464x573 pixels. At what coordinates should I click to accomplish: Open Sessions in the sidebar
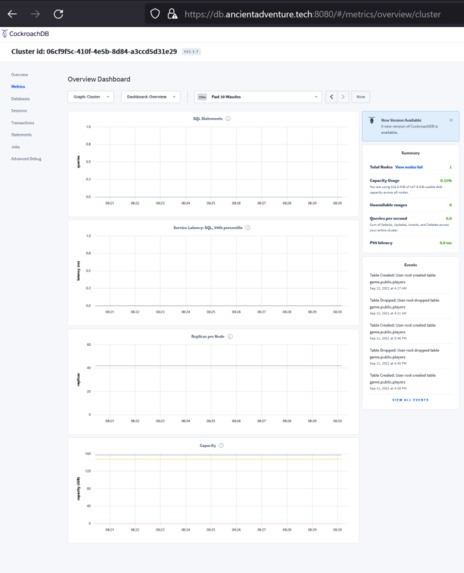pyautogui.click(x=19, y=111)
